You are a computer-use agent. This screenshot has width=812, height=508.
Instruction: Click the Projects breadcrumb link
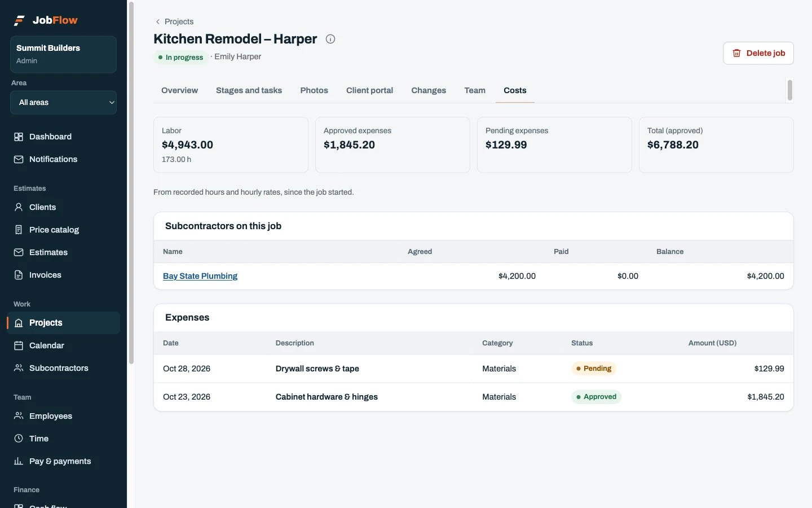(x=179, y=21)
